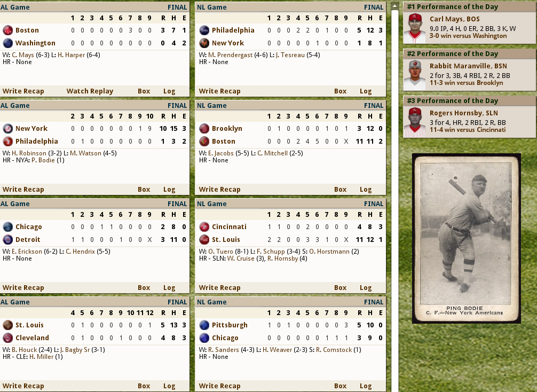Open losing pitcher link J. Bagby Sr
This screenshot has width=537, height=392.
pos(75,350)
